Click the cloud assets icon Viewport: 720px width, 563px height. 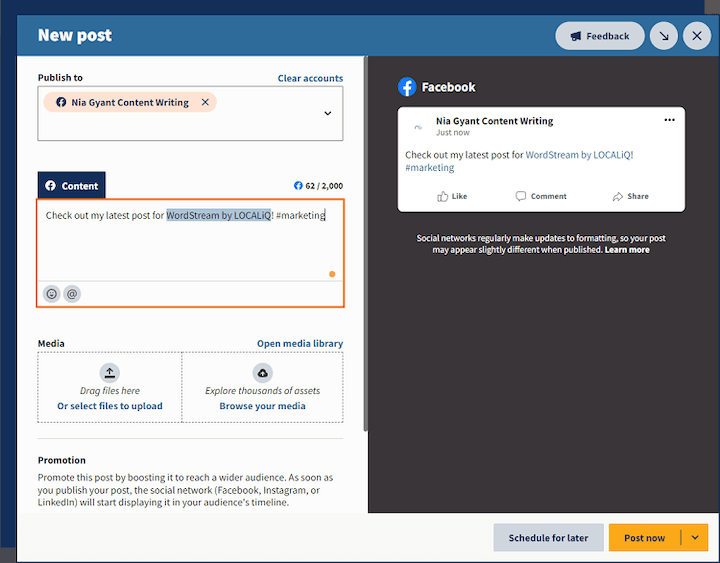click(263, 373)
